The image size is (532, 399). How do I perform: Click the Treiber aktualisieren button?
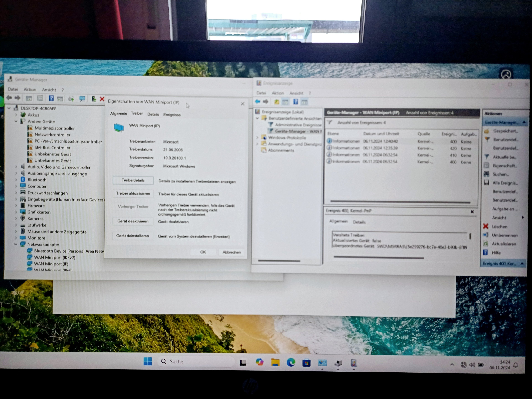133,194
